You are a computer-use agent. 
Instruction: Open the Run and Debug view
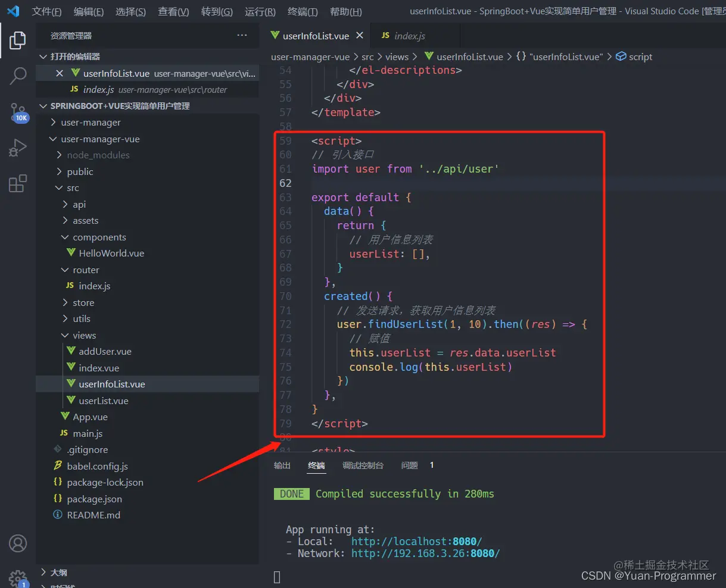point(18,148)
